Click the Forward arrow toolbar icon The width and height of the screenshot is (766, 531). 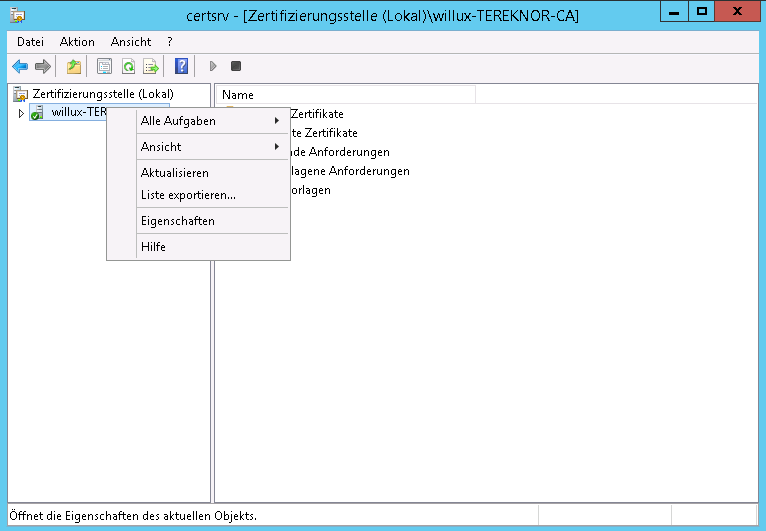[42, 66]
